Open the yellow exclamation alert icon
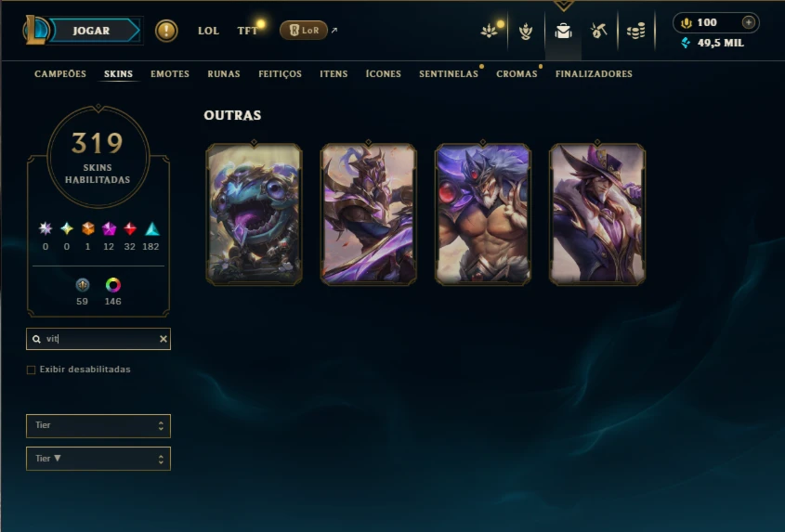The height and width of the screenshot is (532, 785). 166,31
